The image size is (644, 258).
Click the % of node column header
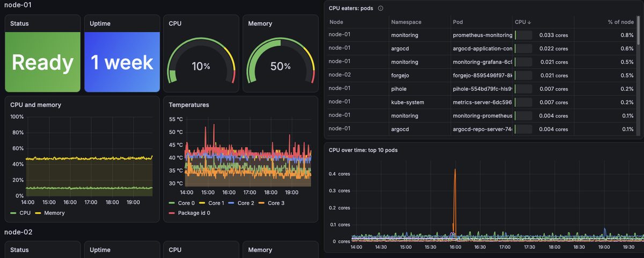point(620,22)
